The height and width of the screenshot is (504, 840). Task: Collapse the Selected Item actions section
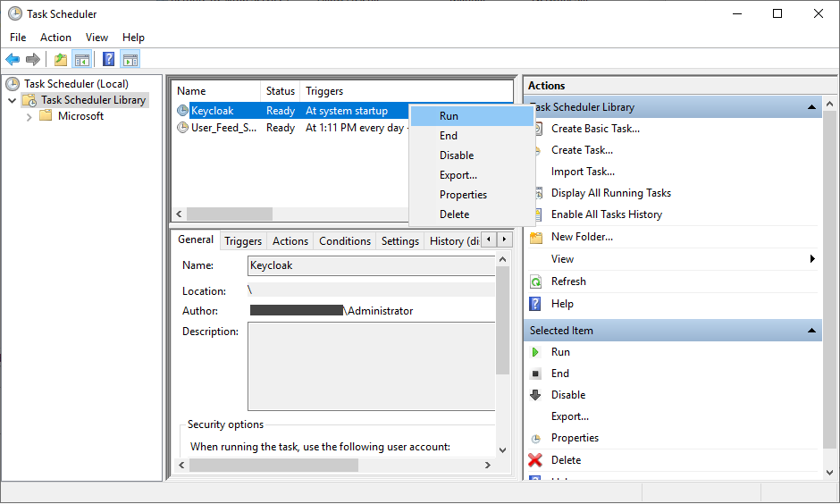(811, 331)
